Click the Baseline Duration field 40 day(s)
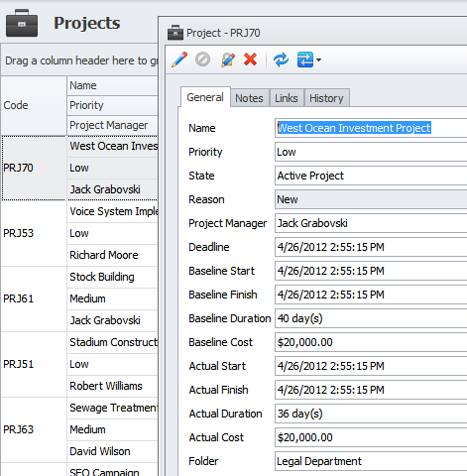467x476 pixels. 371,318
